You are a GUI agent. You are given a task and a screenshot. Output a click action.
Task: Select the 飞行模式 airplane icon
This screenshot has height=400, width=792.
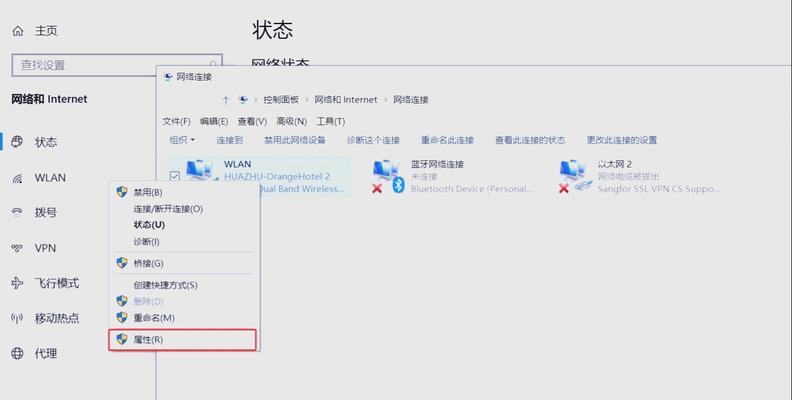pyautogui.click(x=17, y=283)
